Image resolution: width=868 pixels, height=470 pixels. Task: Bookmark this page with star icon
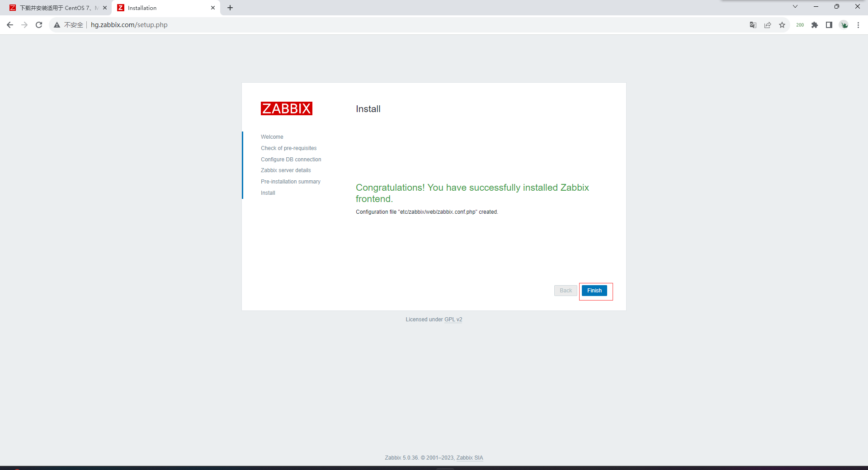[782, 25]
